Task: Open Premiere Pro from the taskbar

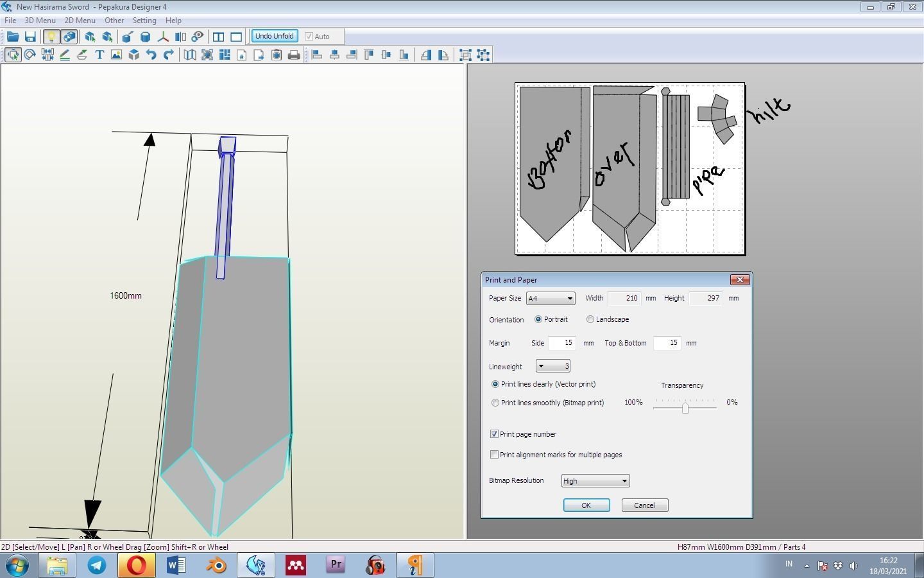Action: tap(336, 566)
